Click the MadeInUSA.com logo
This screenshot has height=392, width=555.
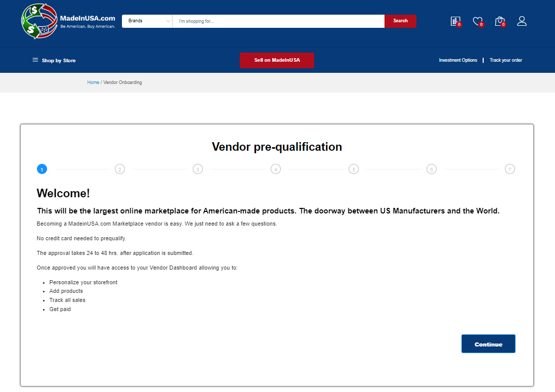click(68, 21)
